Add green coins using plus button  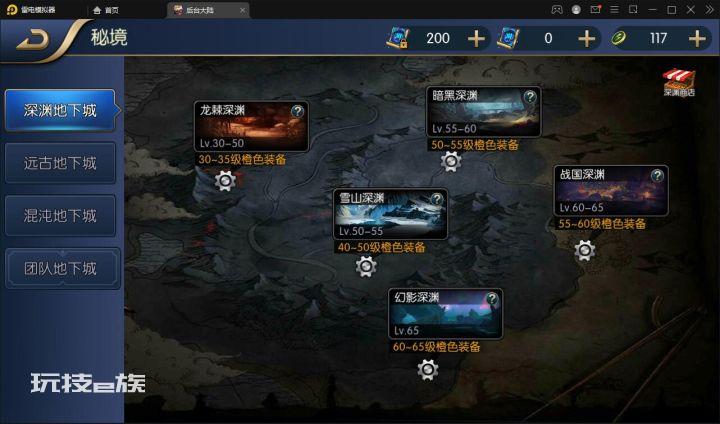(x=697, y=39)
